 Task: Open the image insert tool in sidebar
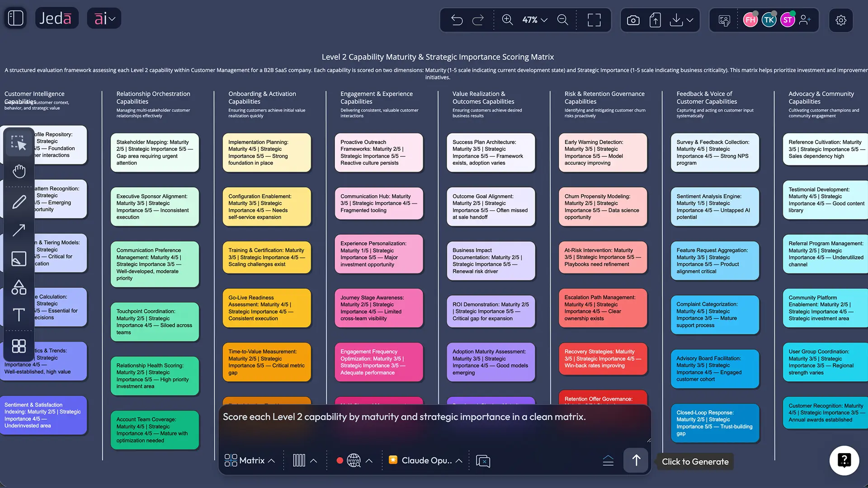tap(19, 259)
